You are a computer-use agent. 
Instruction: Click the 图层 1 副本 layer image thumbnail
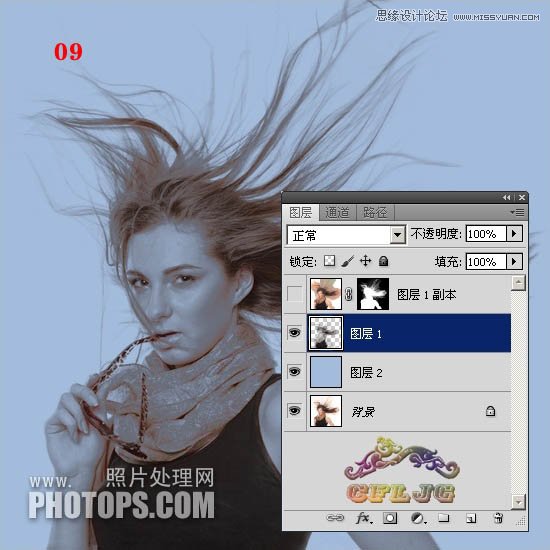point(326,294)
